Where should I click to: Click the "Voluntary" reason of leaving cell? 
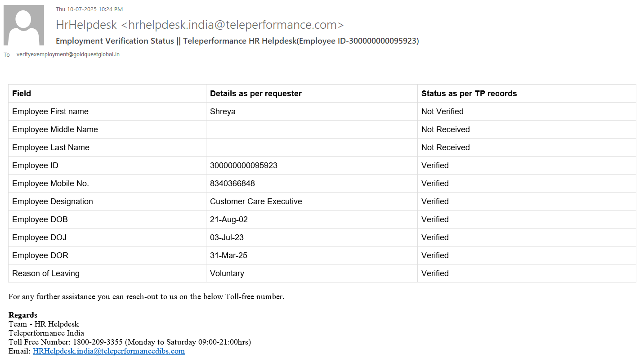point(227,273)
